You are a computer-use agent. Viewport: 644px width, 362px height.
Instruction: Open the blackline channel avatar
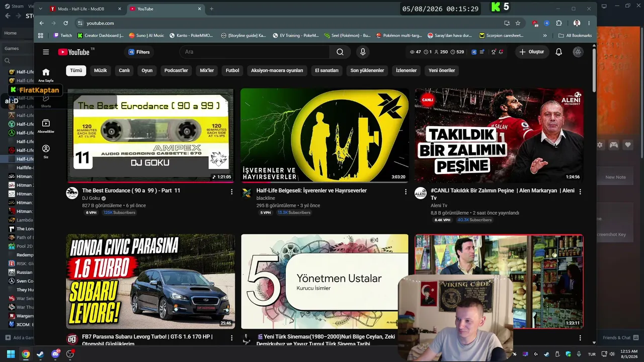tap(247, 193)
